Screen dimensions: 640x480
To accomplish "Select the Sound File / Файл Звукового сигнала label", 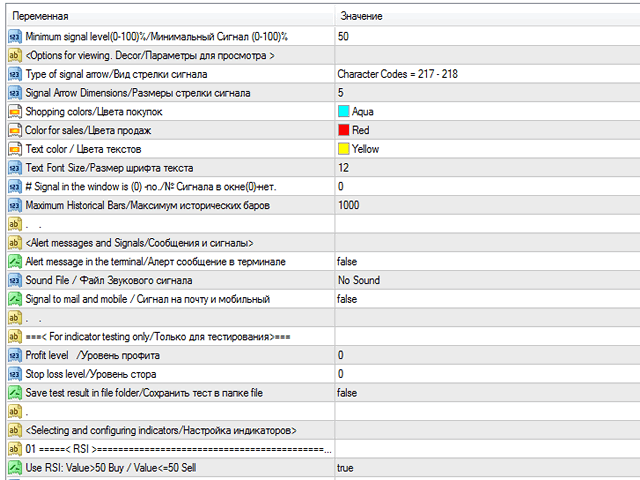I will [109, 280].
